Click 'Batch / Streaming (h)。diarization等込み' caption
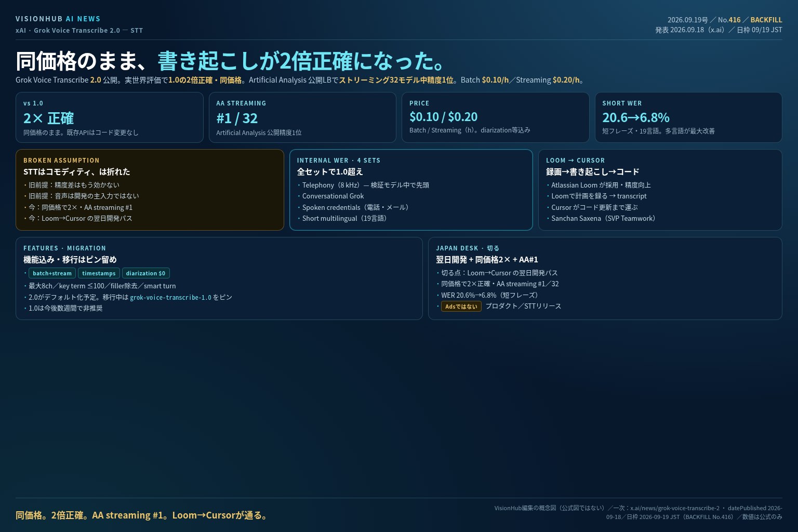Viewport: 798px width, 532px height. point(470,130)
